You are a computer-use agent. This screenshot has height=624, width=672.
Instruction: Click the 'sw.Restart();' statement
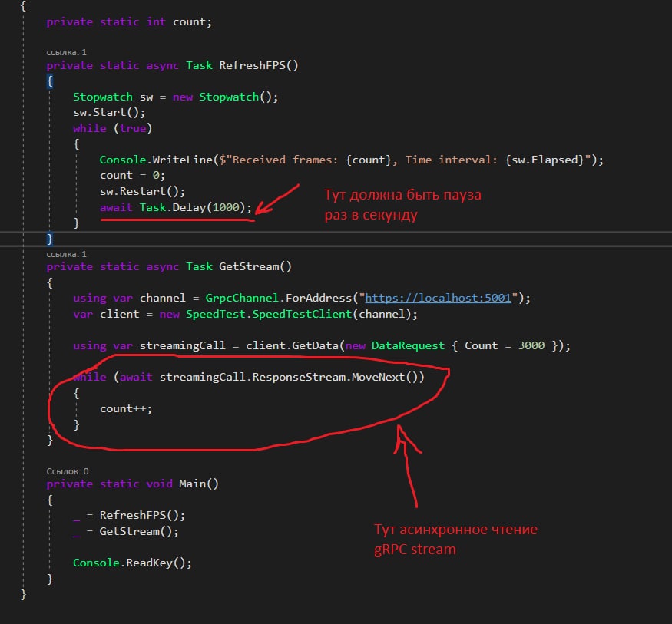coord(142,191)
